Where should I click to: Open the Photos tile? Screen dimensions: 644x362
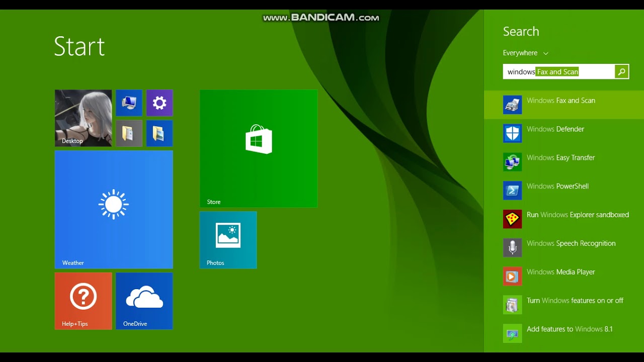[x=228, y=240]
